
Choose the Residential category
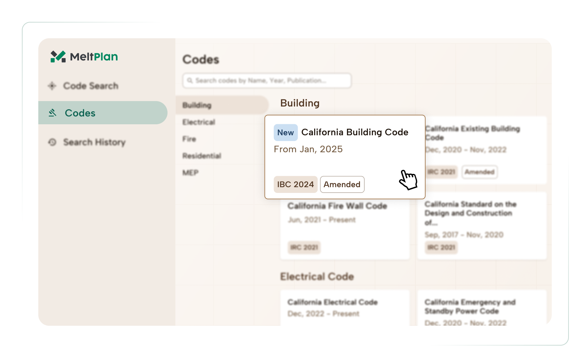(202, 156)
